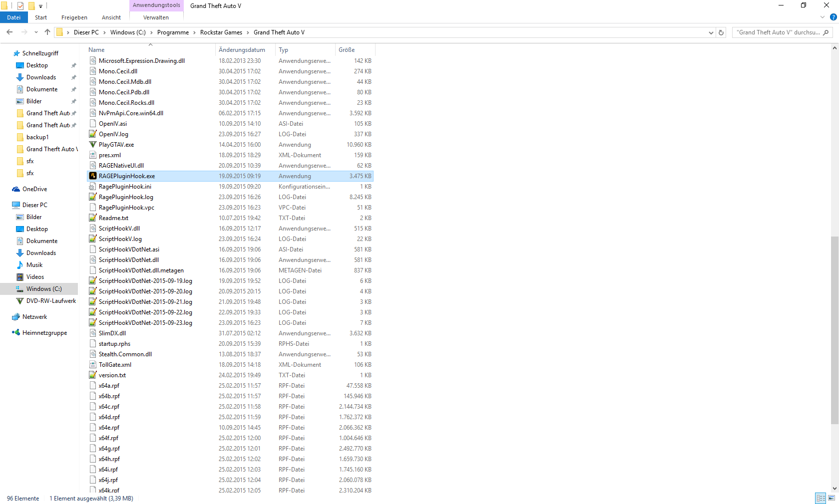Select backup1 folder in the sidebar
Image resolution: width=839 pixels, height=504 pixels.
click(37, 137)
